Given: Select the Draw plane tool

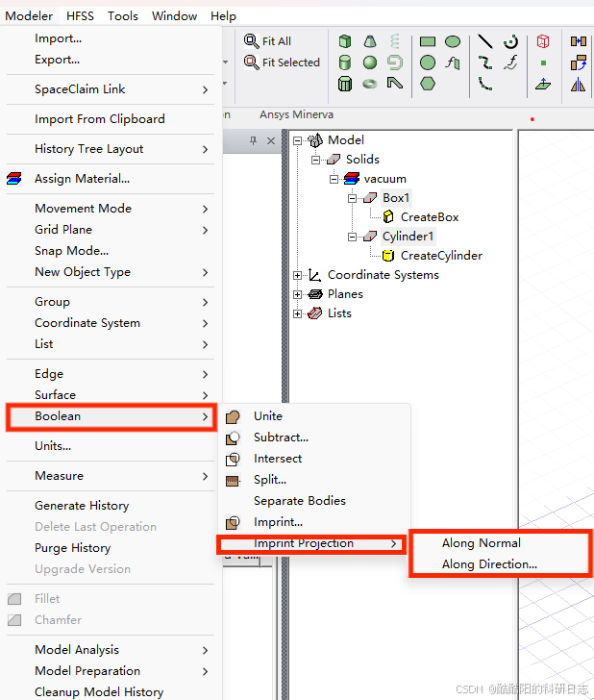Looking at the screenshot, I should [x=543, y=84].
